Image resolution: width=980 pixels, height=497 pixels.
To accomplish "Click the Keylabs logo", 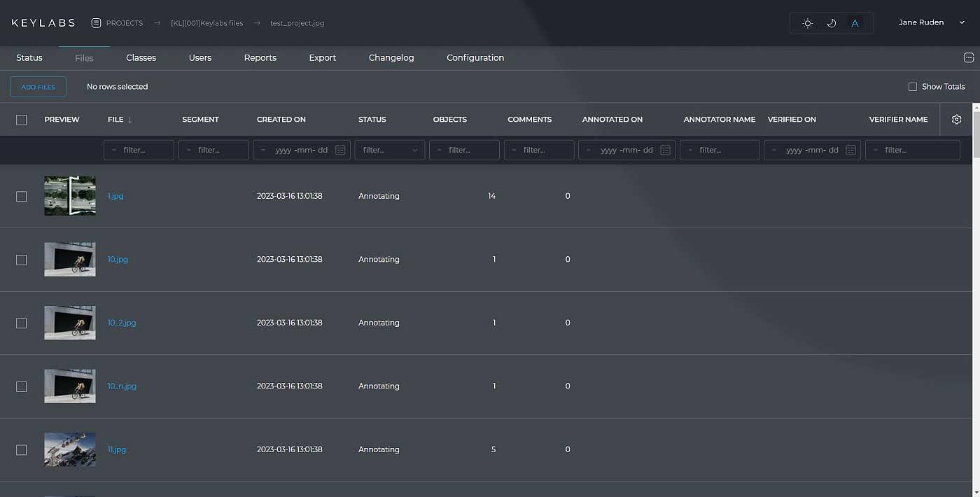I will (43, 23).
